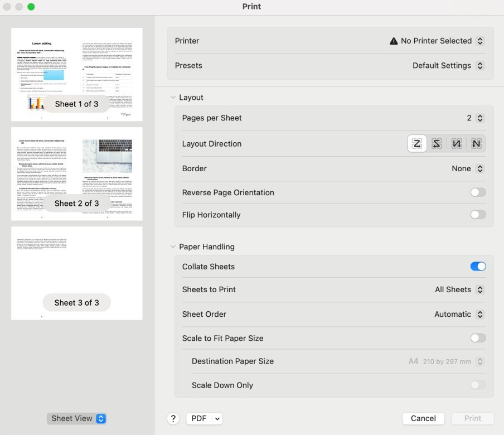This screenshot has width=504, height=435.
Task: Enable Scale to Fit Paper Size
Action: [x=478, y=338]
